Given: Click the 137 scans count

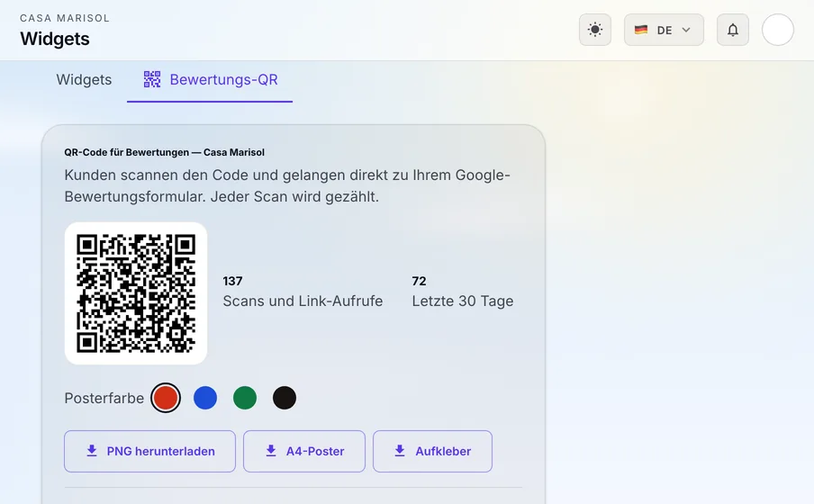Looking at the screenshot, I should (232, 282).
